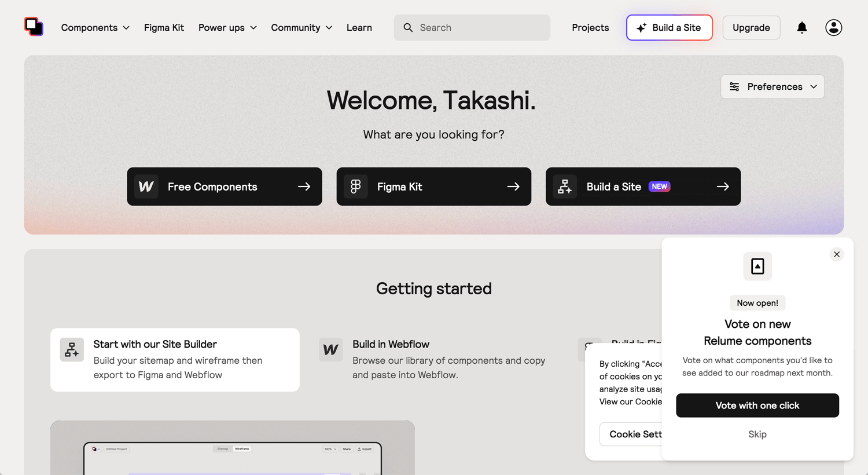The width and height of the screenshot is (868, 475).
Task: Open the notifications bell
Action: click(801, 27)
